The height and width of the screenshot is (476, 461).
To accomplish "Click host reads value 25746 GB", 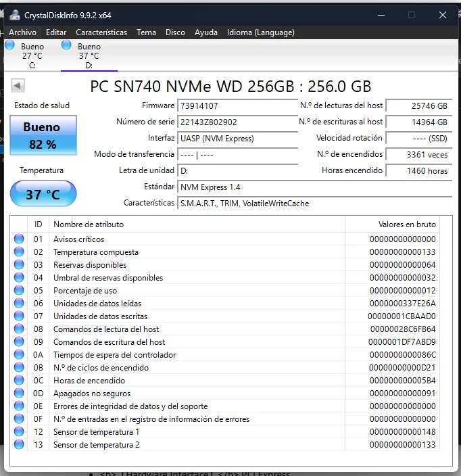I will (x=419, y=105).
